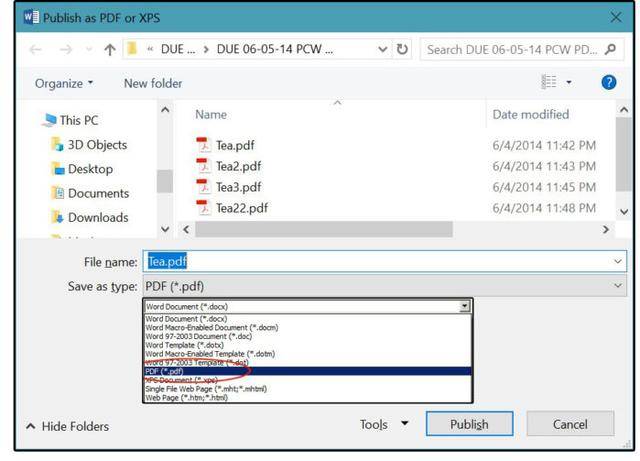
Task: Open the Tools dropdown menu
Action: tap(384, 425)
